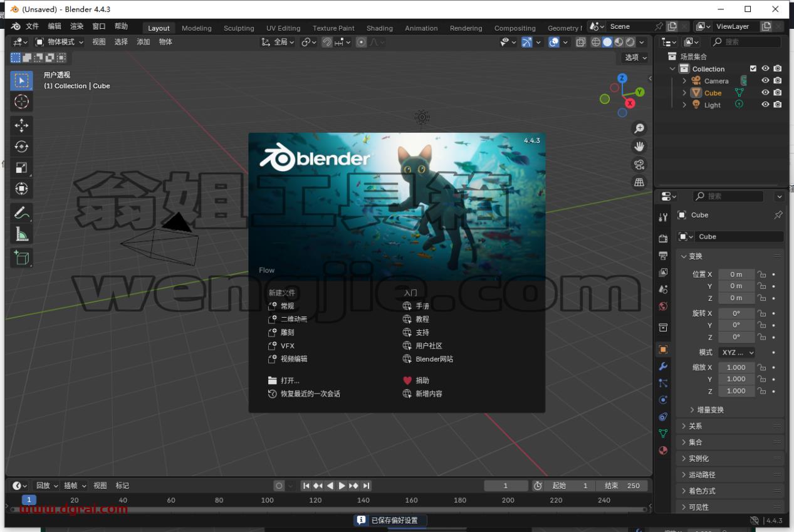This screenshot has width=794, height=532.
Task: Uncheck the Collection exclude checkbox
Action: pos(753,69)
